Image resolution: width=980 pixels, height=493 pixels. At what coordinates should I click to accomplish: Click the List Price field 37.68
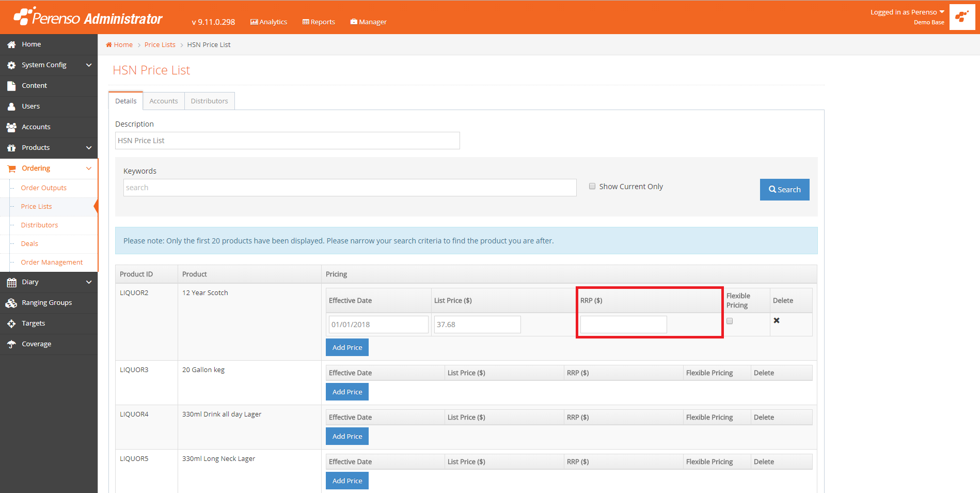click(478, 325)
